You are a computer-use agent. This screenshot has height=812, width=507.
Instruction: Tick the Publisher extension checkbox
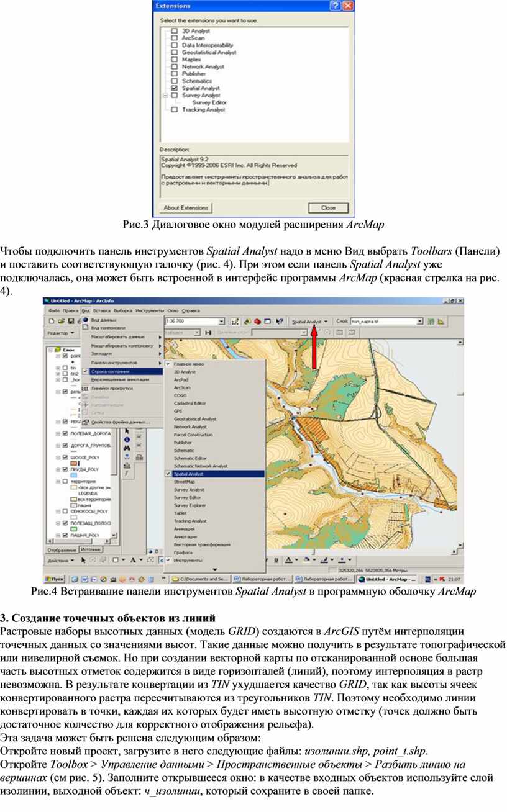(175, 74)
